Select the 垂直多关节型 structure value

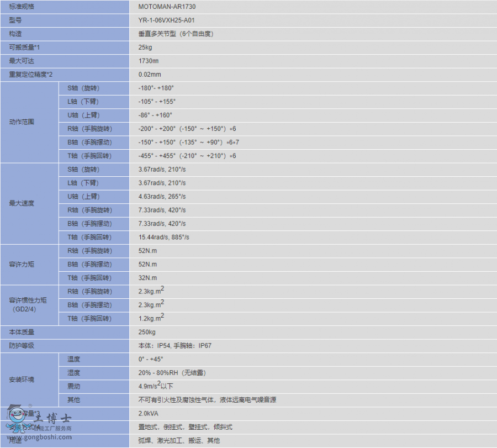pyautogui.click(x=176, y=34)
